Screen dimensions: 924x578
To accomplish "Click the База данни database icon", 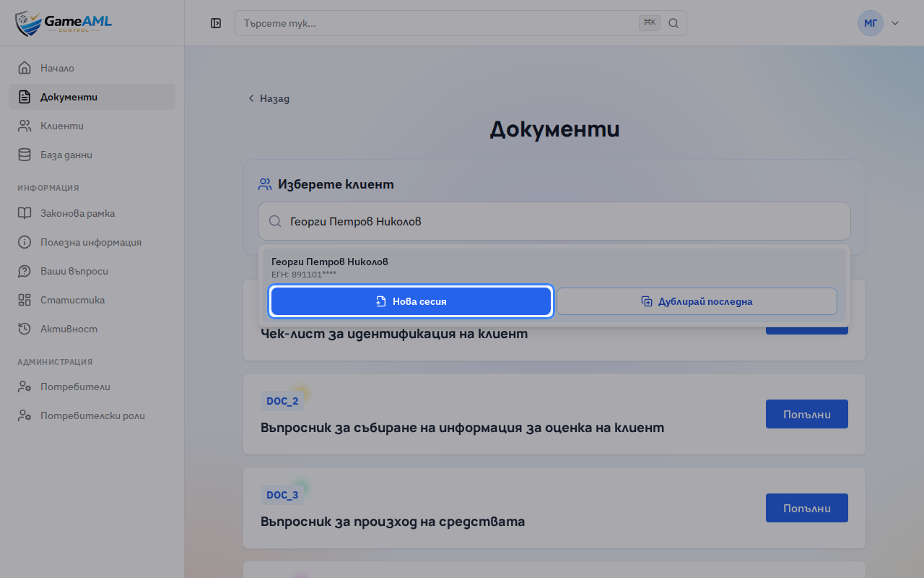I will pyautogui.click(x=25, y=155).
